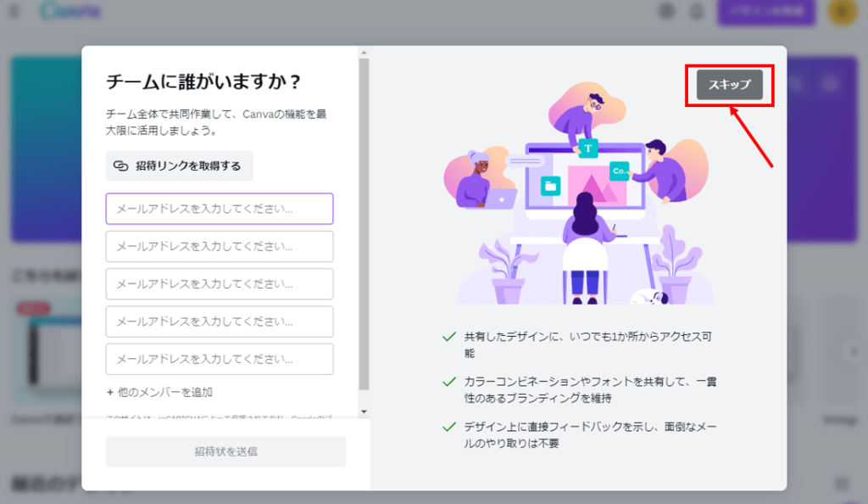Click the スキップ button to skip inviting
This screenshot has width=868, height=504.
click(x=729, y=85)
